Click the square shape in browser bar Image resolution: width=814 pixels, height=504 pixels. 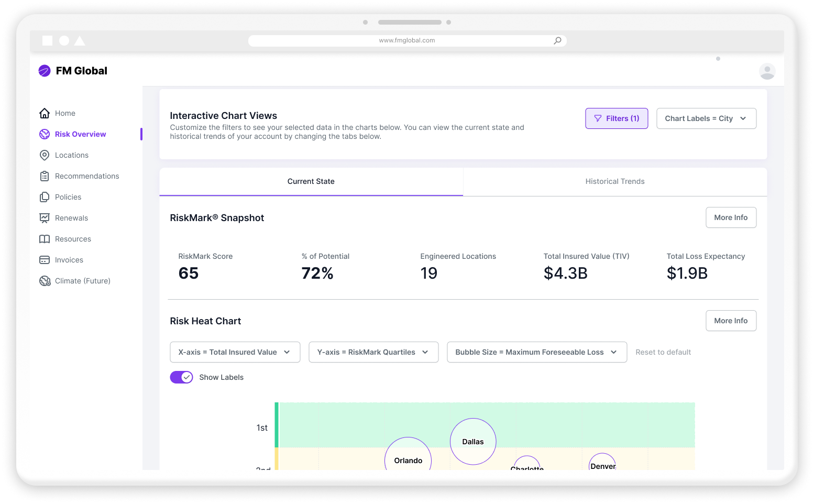pos(47,40)
